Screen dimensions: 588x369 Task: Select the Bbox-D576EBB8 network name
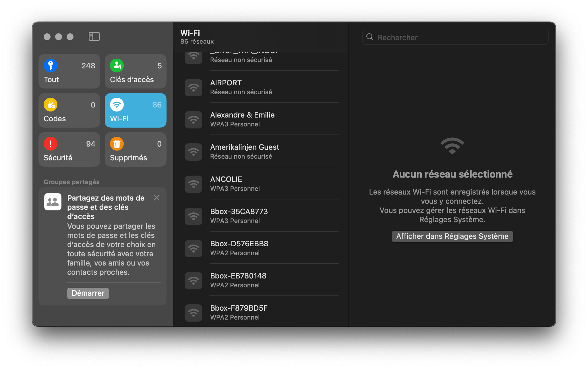239,244
